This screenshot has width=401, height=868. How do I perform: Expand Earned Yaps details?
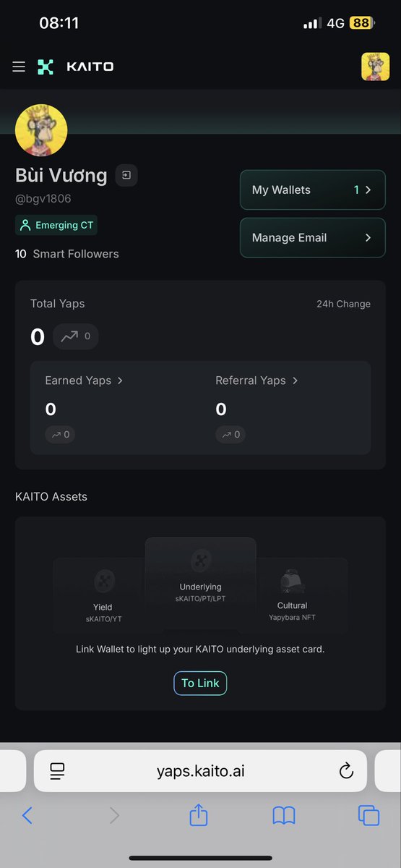[84, 380]
